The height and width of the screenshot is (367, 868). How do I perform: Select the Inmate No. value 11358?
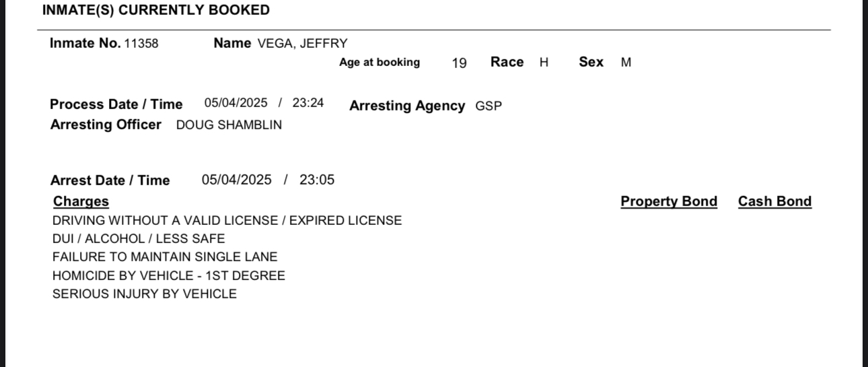[141, 44]
